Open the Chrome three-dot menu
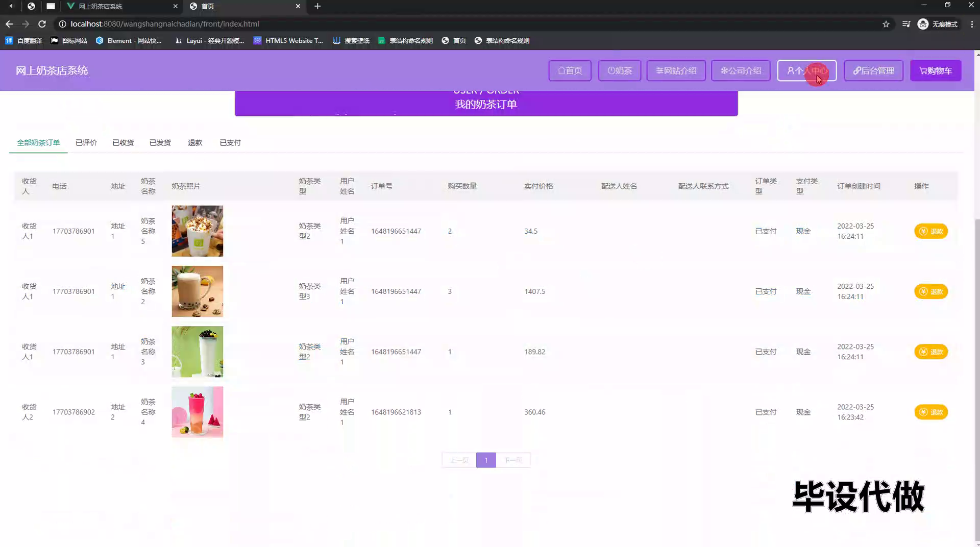 (x=972, y=24)
